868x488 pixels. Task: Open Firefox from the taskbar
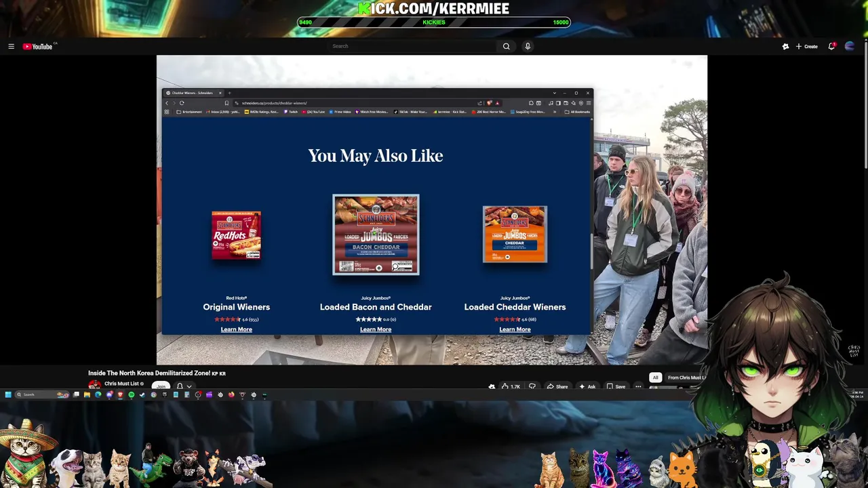click(231, 394)
